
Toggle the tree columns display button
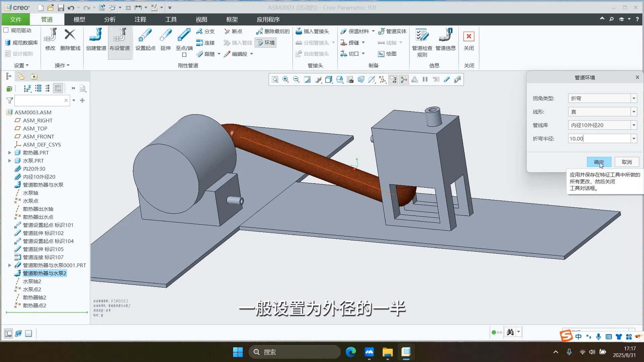[58, 88]
